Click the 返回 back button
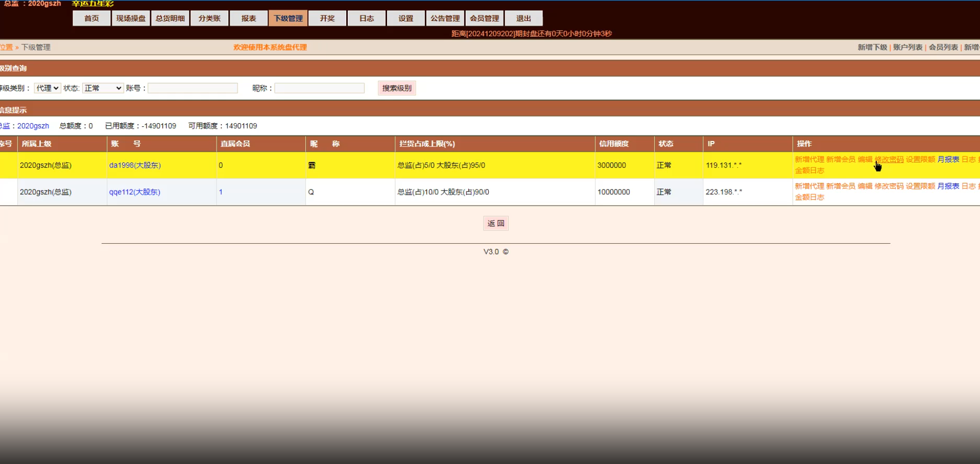 pos(496,223)
